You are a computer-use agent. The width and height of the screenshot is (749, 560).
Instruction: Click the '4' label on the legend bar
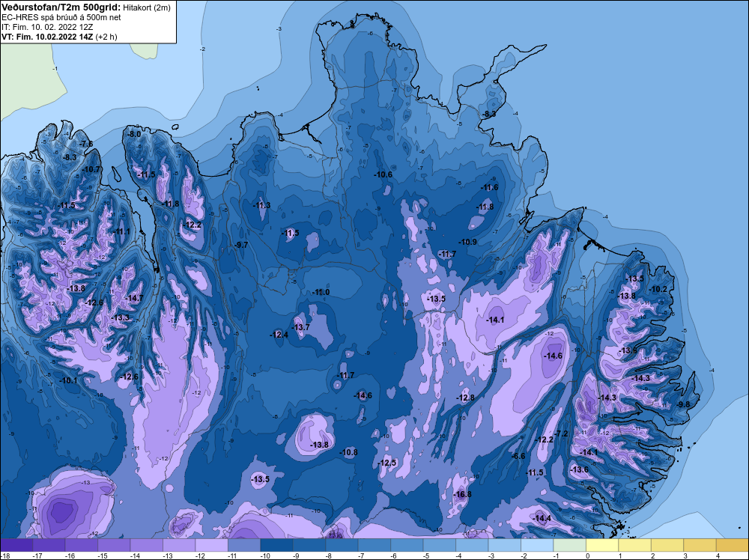point(718,556)
